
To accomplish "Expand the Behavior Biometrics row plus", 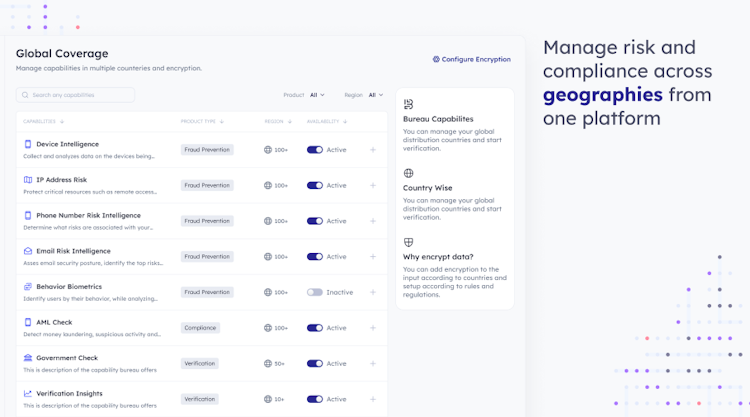I will [373, 292].
